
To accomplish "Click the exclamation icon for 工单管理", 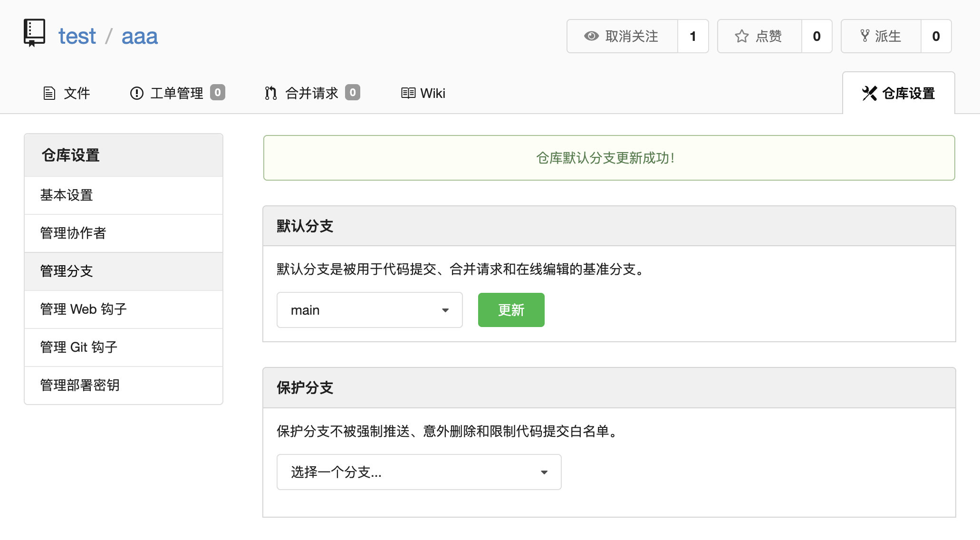I will point(136,93).
